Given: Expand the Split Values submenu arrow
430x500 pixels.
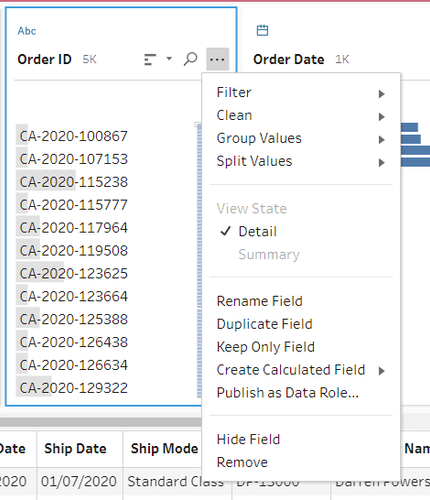Looking at the screenshot, I should (382, 163).
